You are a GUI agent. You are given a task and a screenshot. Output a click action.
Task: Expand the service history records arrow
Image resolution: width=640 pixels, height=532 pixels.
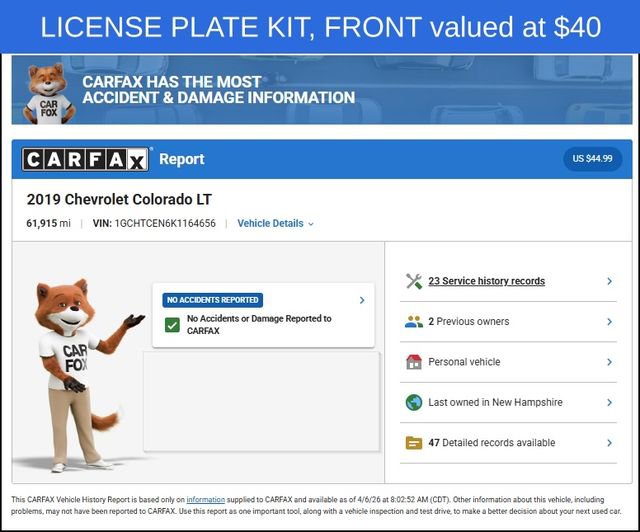609,281
